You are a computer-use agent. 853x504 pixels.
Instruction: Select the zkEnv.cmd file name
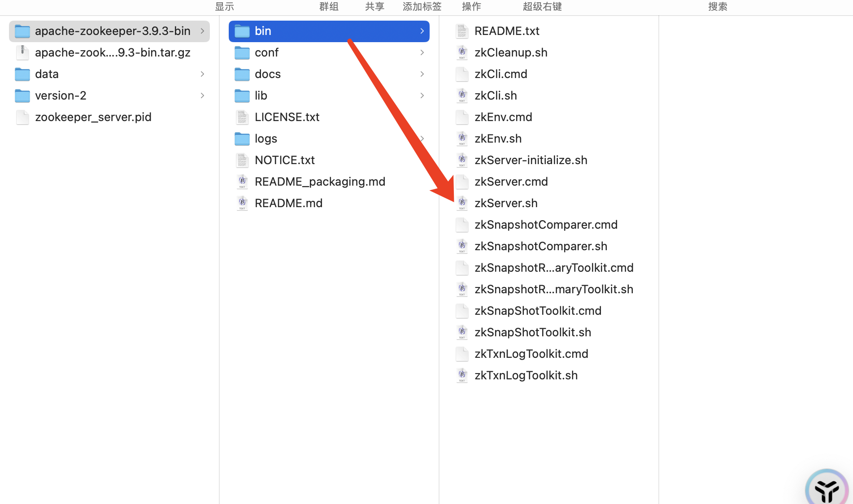[x=503, y=117]
